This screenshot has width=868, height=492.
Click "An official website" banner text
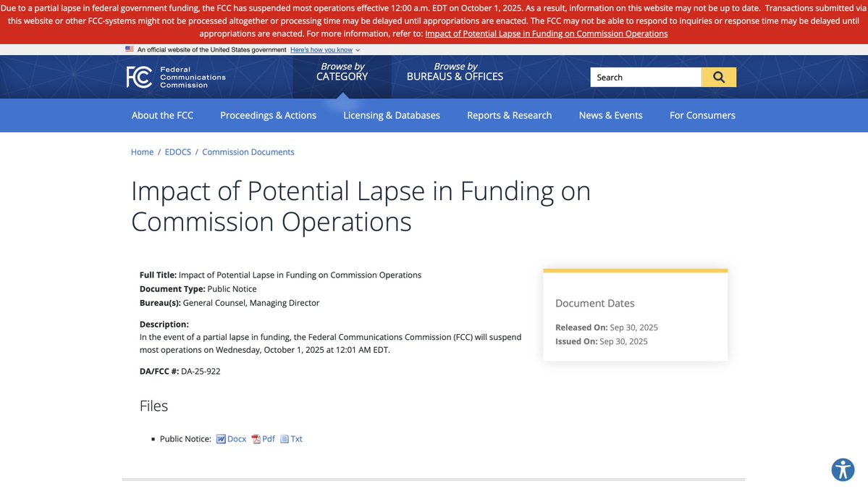click(211, 50)
